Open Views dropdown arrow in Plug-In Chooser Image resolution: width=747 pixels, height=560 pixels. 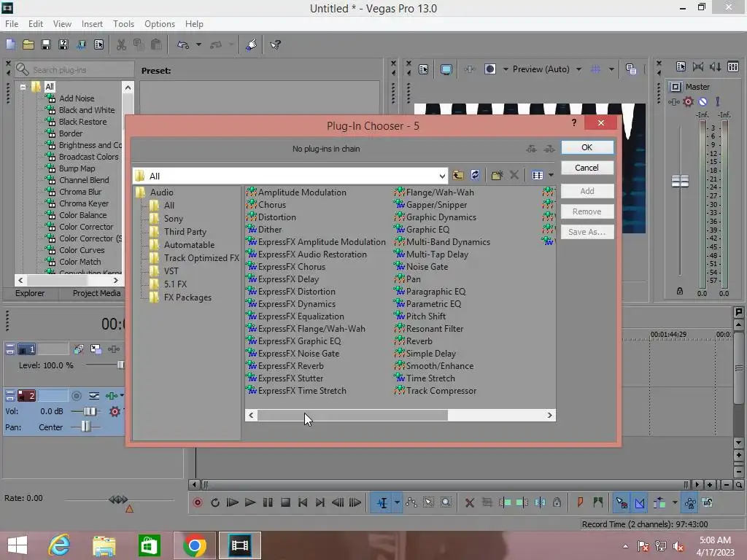pos(551,175)
